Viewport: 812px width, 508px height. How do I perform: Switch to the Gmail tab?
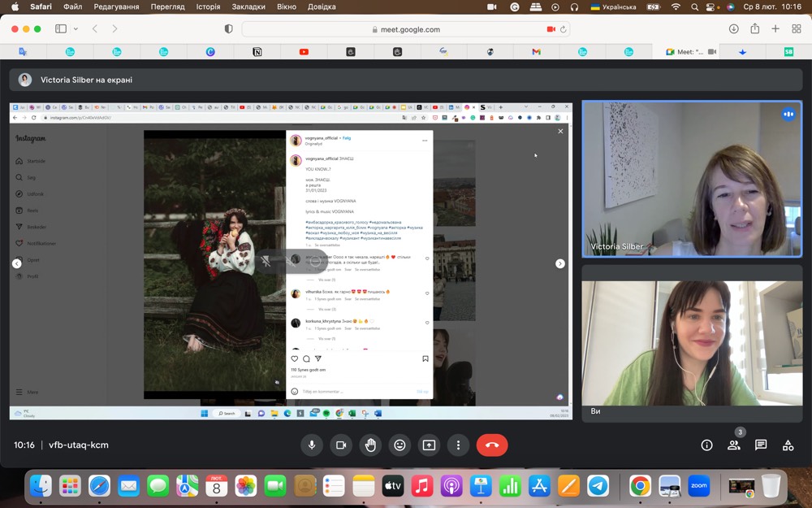(x=536, y=52)
